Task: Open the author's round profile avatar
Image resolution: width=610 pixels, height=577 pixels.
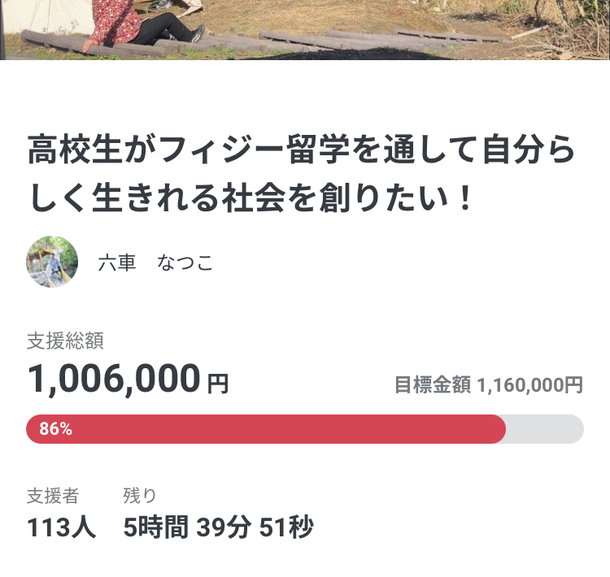Action: pyautogui.click(x=52, y=262)
